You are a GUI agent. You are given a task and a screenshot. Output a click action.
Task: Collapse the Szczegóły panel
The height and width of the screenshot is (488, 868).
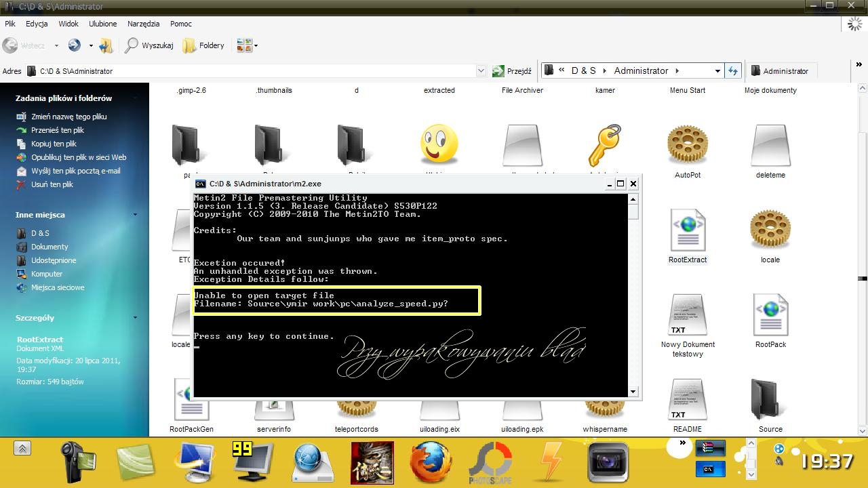click(x=135, y=318)
